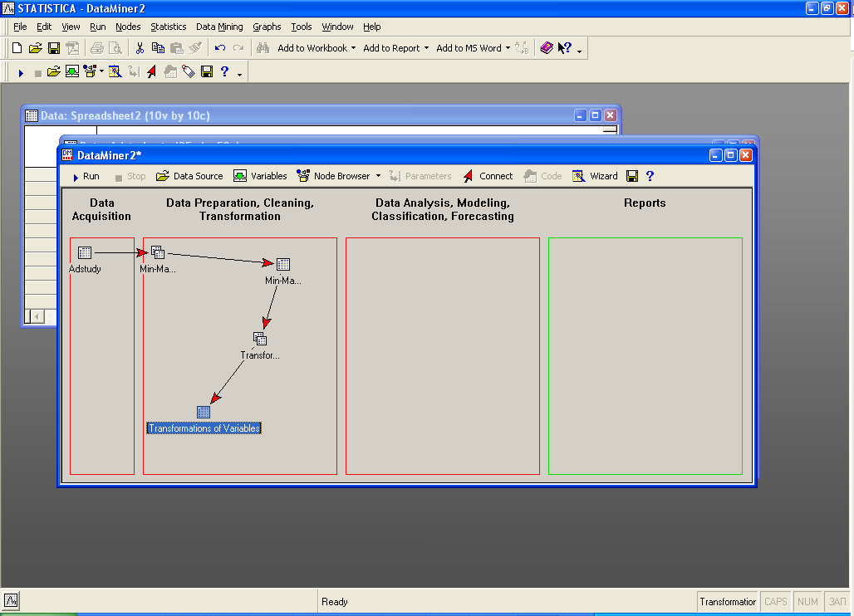The image size is (854, 616).
Task: Open the File menu
Action: point(20,27)
